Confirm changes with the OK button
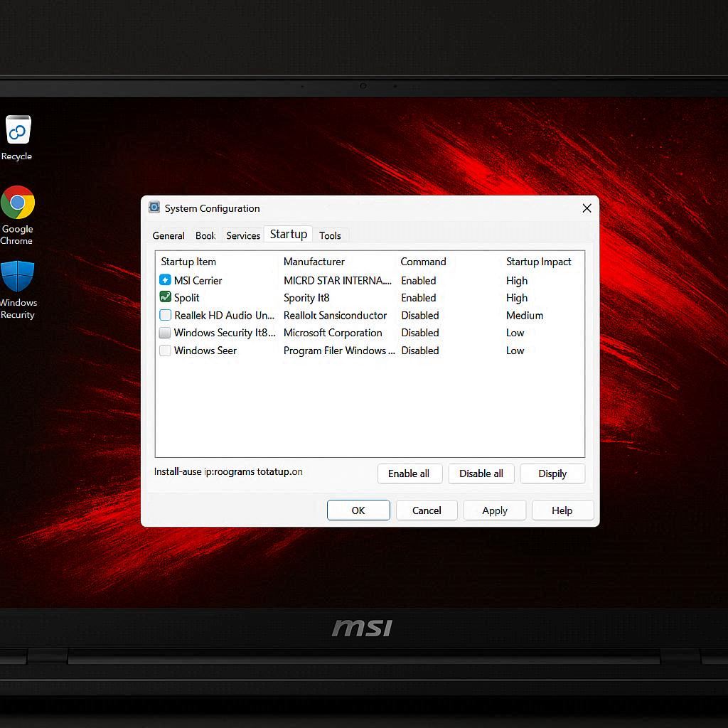The width and height of the screenshot is (728, 728). (x=358, y=510)
